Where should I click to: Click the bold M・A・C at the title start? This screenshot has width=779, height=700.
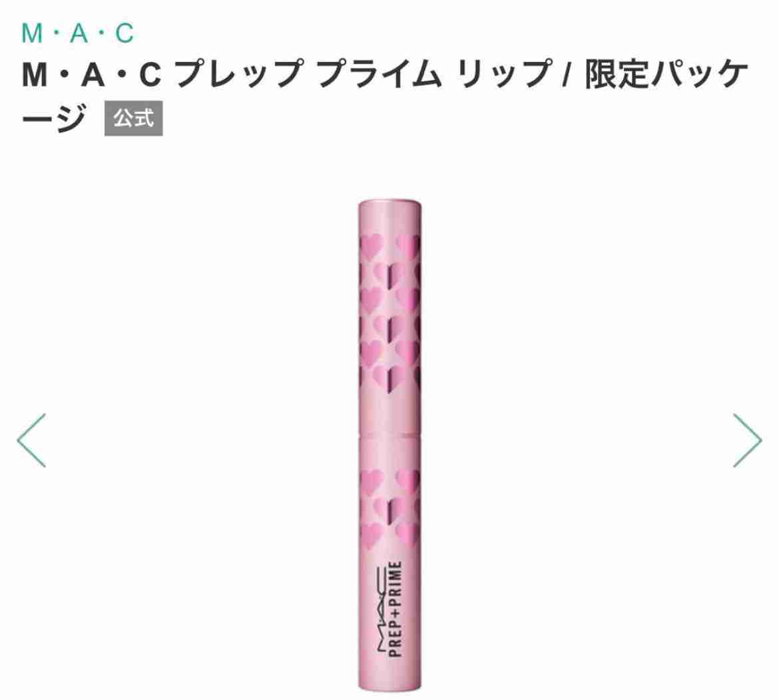[91, 74]
